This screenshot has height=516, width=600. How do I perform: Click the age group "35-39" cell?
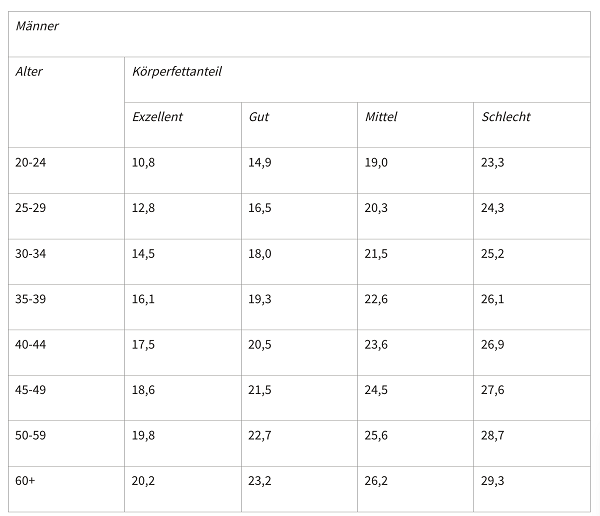pyautogui.click(x=32, y=299)
